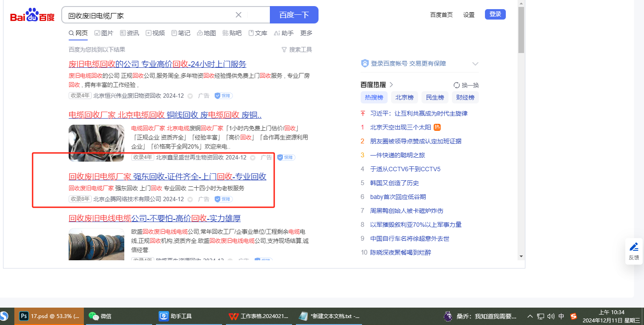Refresh hot searches with 换一换
Screen dimensions: 644x325
pos(466,85)
